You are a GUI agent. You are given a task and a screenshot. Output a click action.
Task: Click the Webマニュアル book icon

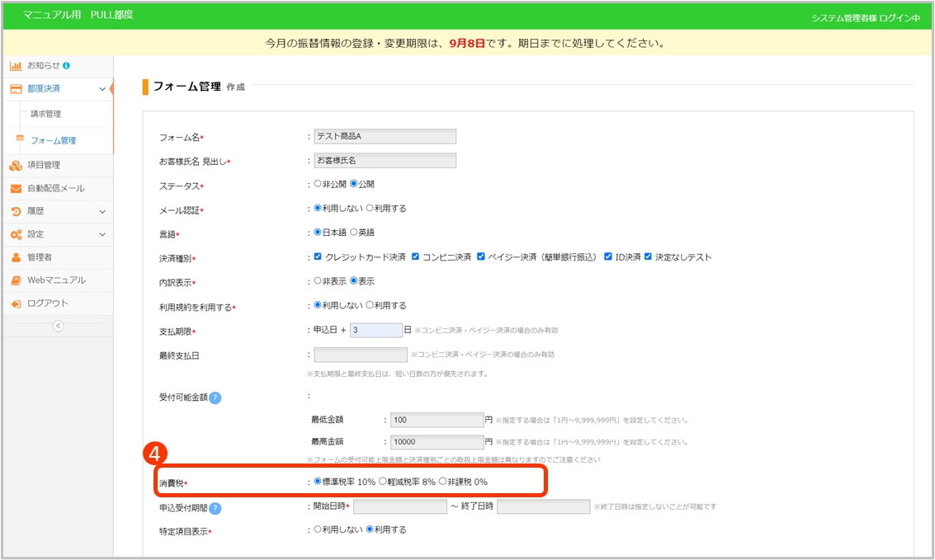pyautogui.click(x=16, y=280)
